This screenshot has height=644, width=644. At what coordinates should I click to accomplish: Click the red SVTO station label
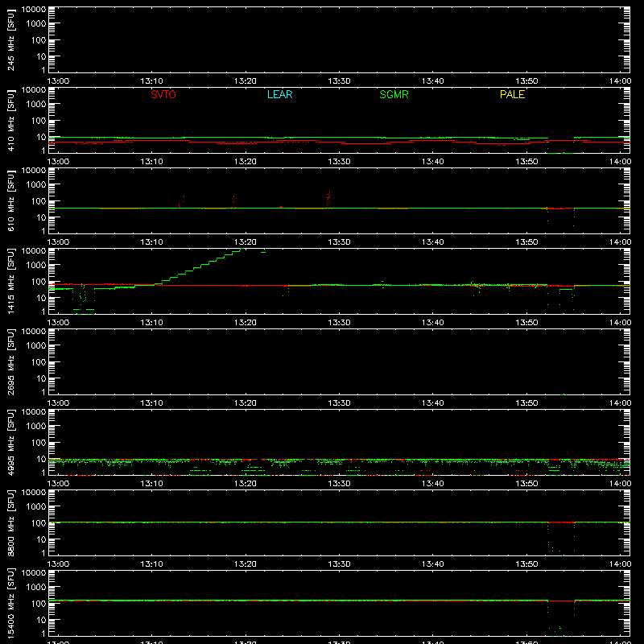(x=163, y=94)
